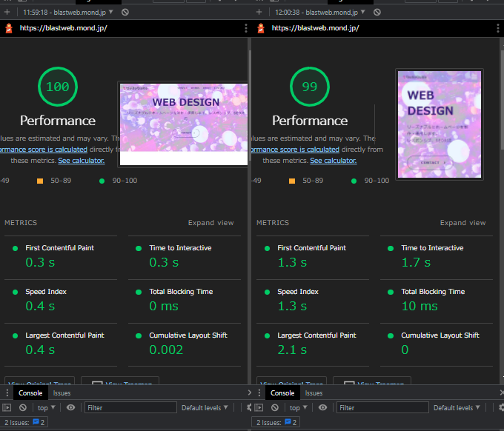504x431 pixels.
Task: Select Largest Contentful Paint 2.1 s value
Action: 292,350
